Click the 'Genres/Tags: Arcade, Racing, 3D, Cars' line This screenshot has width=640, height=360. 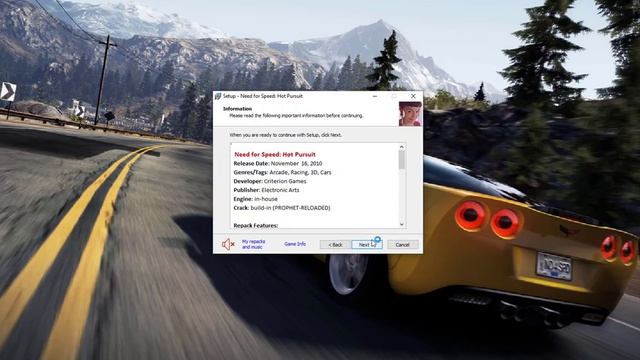coord(282,172)
